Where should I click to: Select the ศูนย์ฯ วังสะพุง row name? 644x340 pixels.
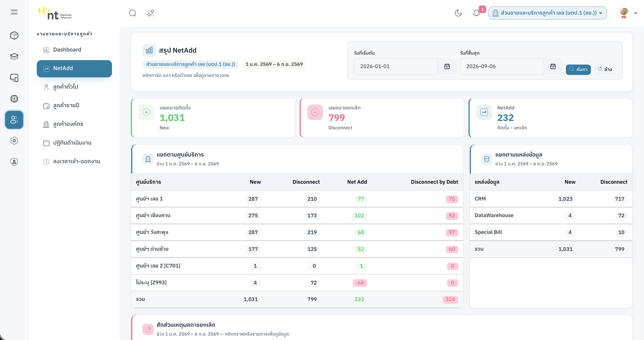pos(152,232)
